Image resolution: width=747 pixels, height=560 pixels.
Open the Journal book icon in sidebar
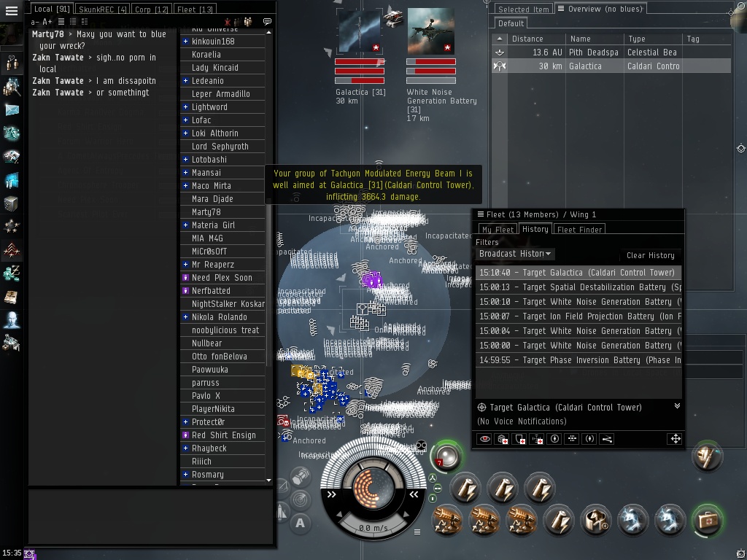(12, 297)
